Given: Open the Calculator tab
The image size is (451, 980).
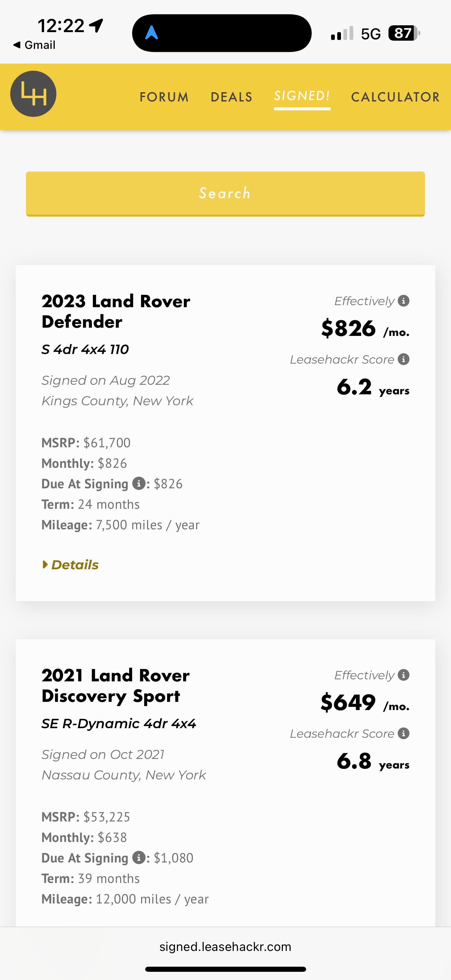Looking at the screenshot, I should point(395,97).
